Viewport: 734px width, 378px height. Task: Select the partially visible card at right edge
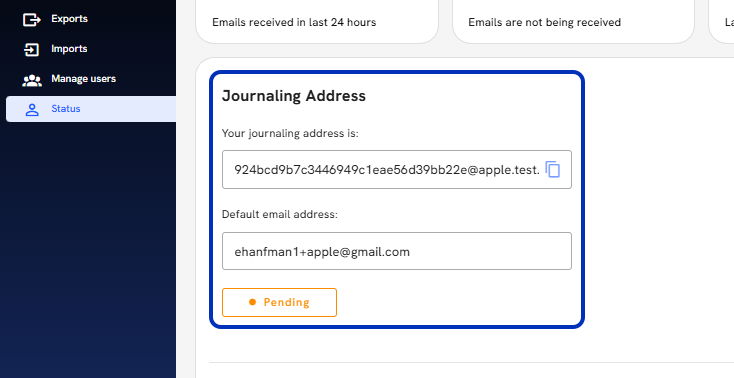[x=721, y=22]
